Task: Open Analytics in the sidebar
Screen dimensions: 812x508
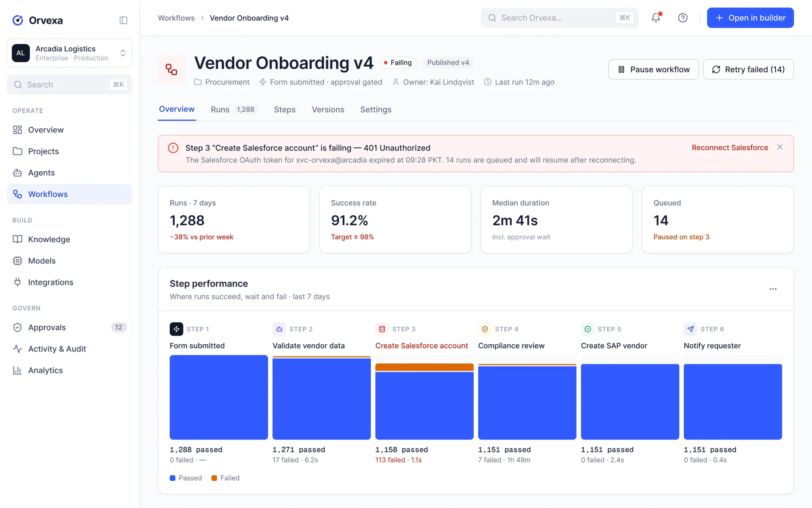Action: pyautogui.click(x=69, y=370)
